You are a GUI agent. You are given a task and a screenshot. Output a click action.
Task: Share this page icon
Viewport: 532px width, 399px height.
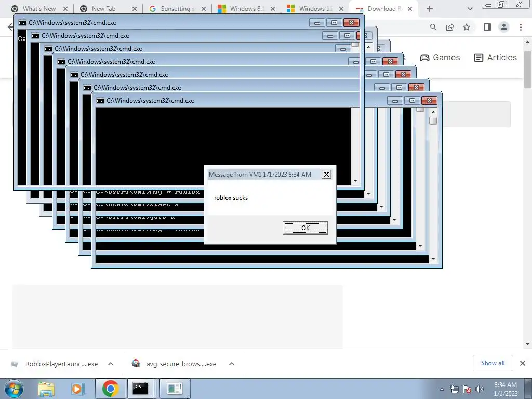(450, 27)
